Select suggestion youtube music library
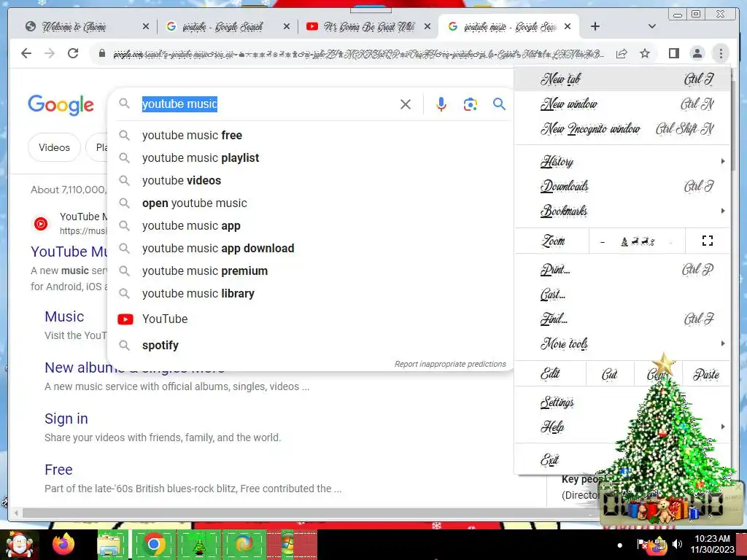The image size is (747, 560). [198, 293]
